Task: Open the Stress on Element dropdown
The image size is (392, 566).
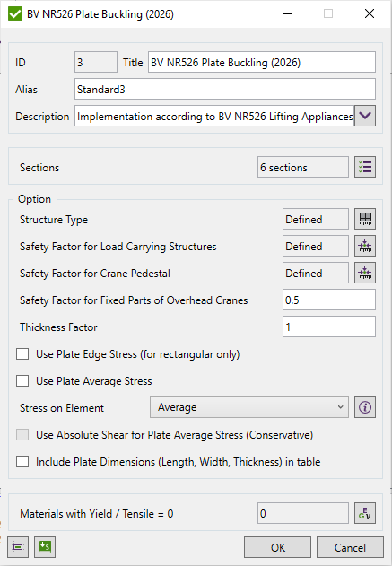Action: tap(249, 407)
